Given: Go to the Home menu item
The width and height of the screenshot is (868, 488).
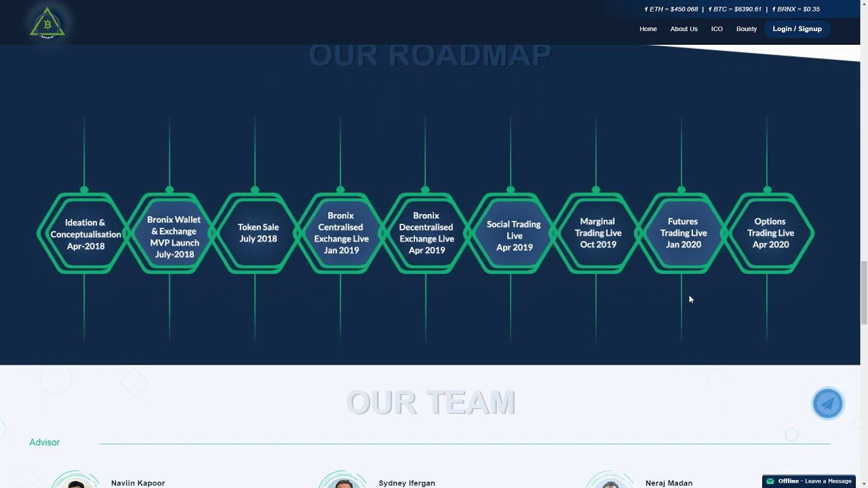Looking at the screenshot, I should click(648, 29).
